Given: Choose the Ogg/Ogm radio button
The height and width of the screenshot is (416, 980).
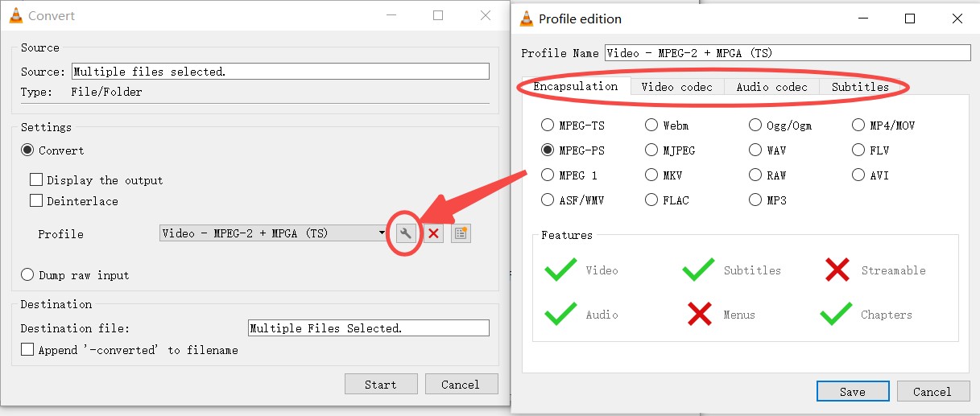Looking at the screenshot, I should tap(755, 126).
